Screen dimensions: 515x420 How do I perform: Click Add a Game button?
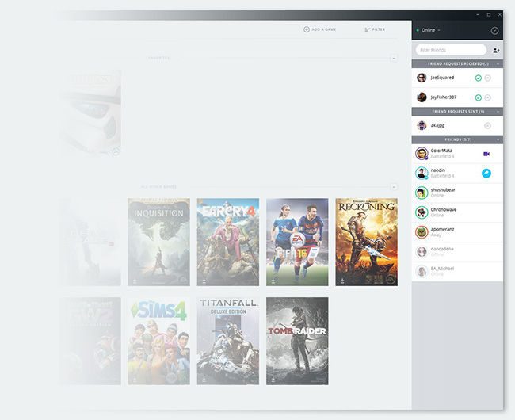[320, 29]
